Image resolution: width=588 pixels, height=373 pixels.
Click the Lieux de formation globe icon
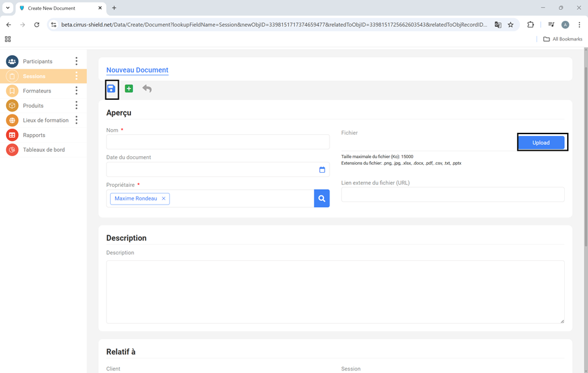pyautogui.click(x=12, y=120)
